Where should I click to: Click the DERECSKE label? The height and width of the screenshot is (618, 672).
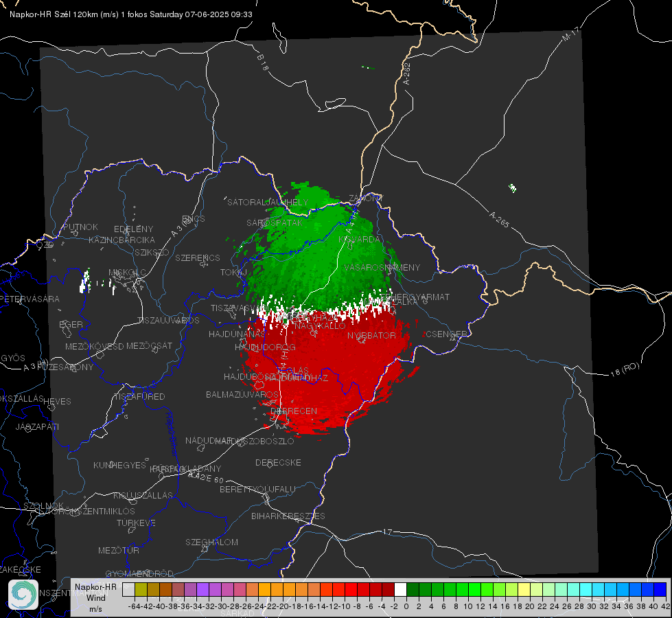[x=278, y=463]
